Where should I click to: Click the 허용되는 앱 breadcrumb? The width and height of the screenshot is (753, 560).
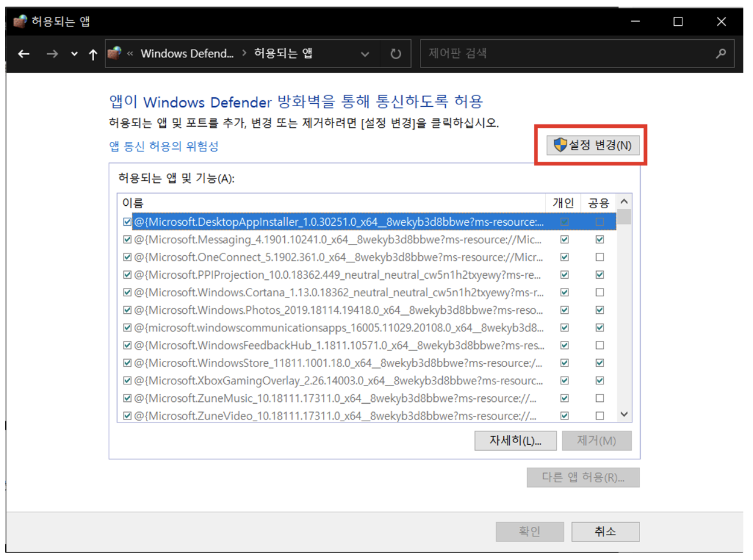click(283, 53)
